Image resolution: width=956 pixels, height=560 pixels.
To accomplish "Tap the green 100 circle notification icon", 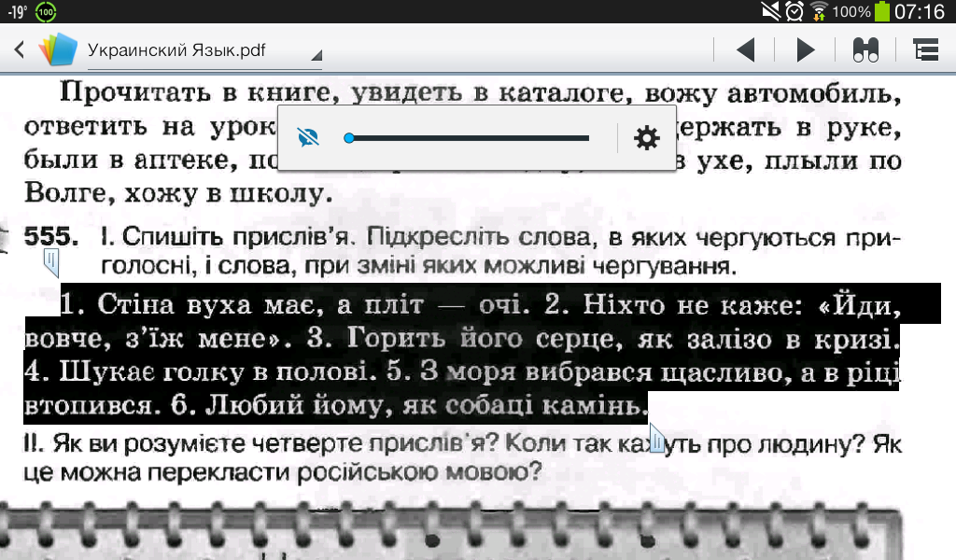I will [46, 11].
